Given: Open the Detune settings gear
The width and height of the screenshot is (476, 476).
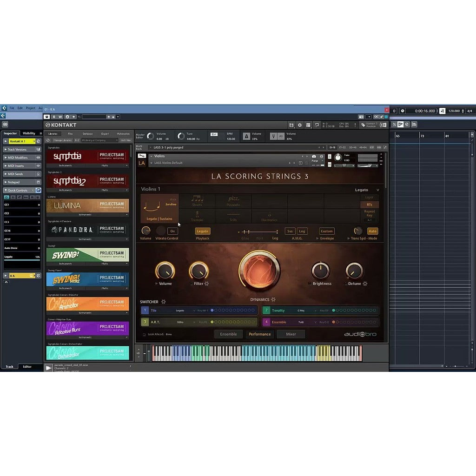Looking at the screenshot, I should (x=365, y=284).
